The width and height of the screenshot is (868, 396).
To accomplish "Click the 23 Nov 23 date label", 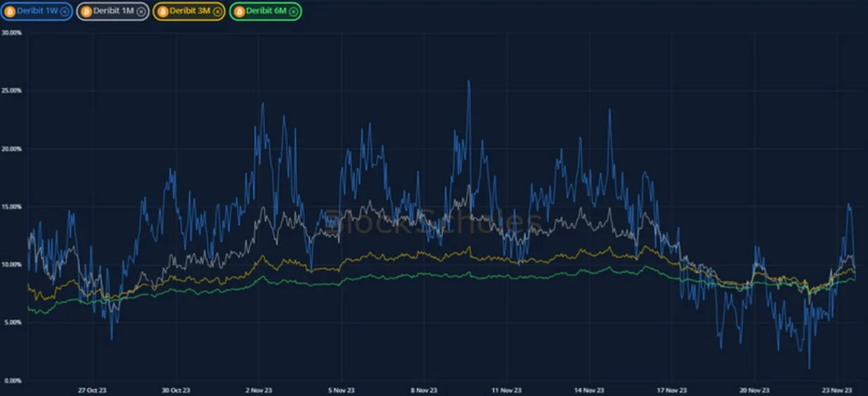I will pos(837,390).
